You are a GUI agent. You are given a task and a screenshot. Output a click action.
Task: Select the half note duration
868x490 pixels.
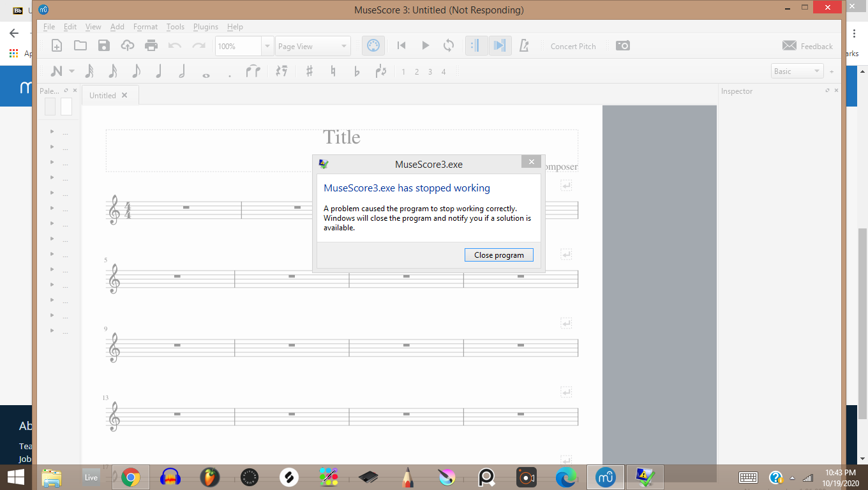(182, 71)
